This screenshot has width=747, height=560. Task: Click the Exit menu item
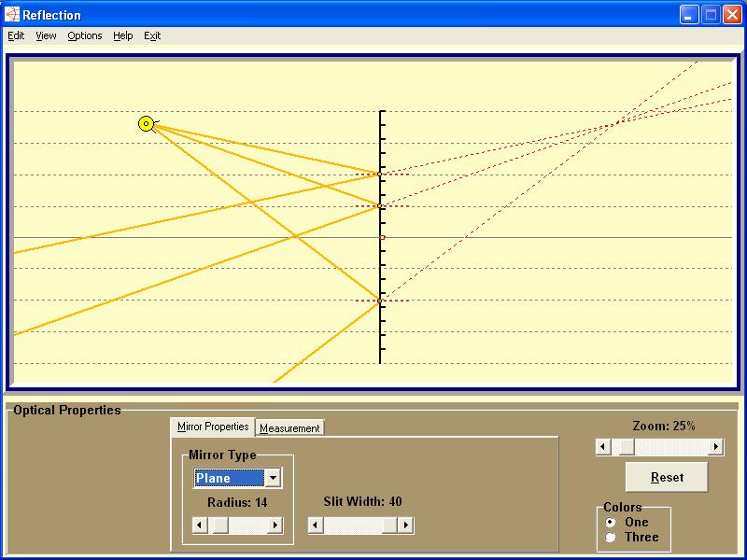[x=152, y=35]
